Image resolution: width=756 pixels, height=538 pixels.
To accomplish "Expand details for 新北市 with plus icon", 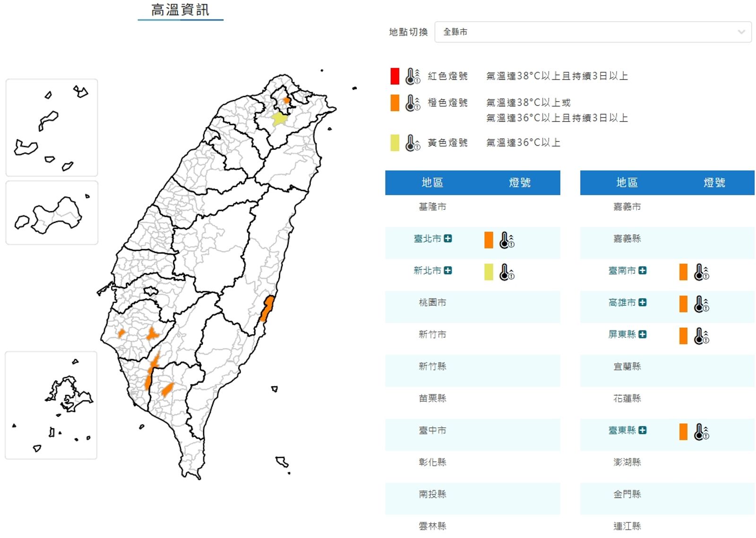I will (x=448, y=271).
